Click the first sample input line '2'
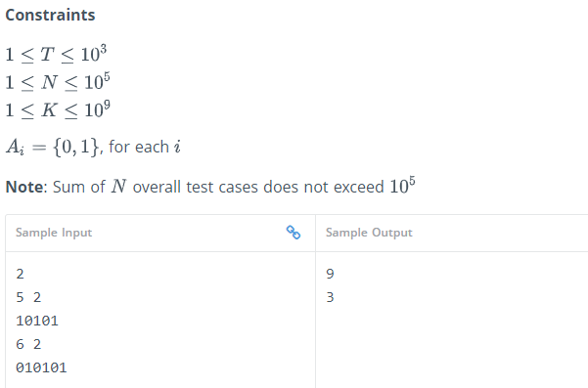This screenshot has height=388, width=588. click(x=20, y=274)
